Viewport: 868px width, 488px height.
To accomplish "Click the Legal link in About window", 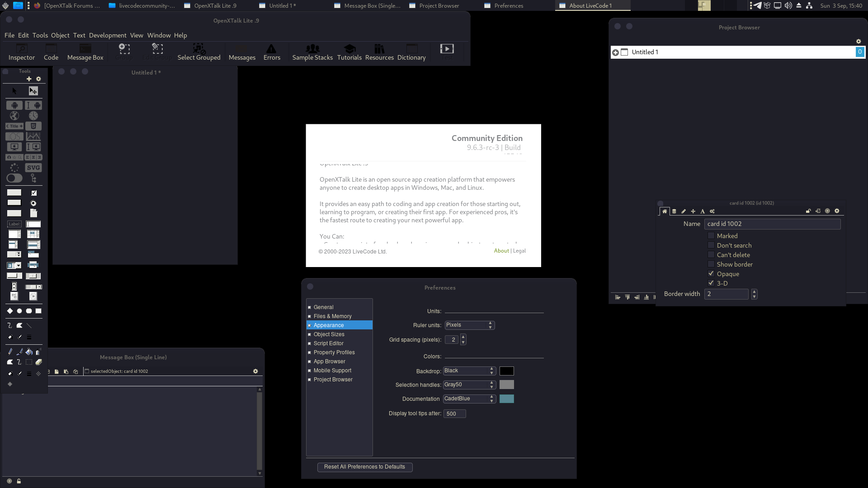I will click(x=519, y=251).
